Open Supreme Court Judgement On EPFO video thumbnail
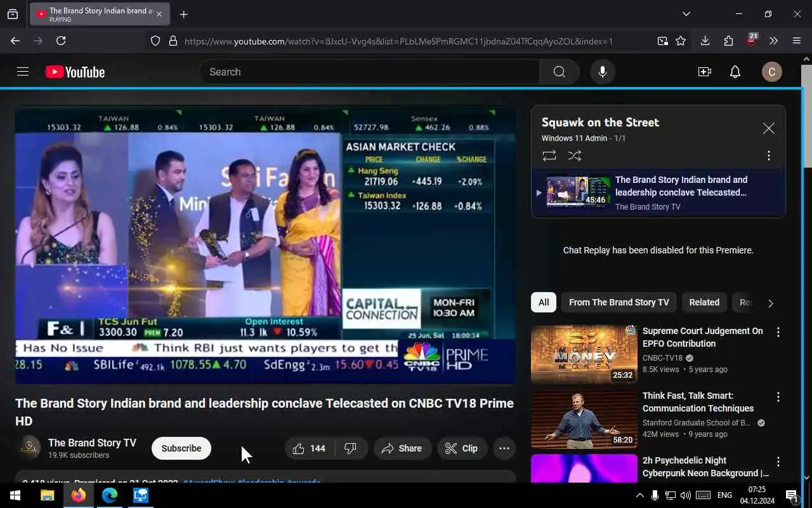This screenshot has width=812, height=508. pos(584,354)
